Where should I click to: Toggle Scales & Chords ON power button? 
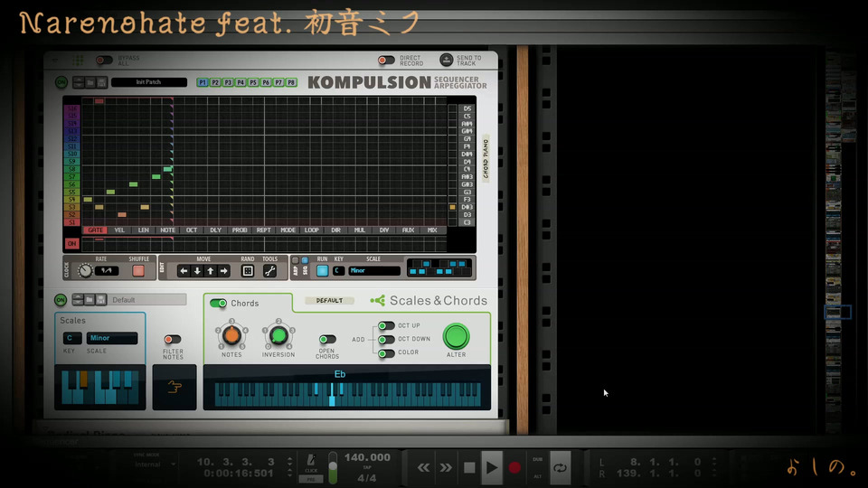point(61,300)
